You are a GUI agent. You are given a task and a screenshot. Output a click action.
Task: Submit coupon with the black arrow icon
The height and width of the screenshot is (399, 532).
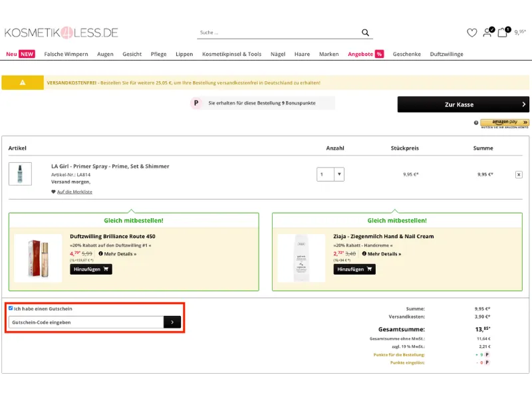[172, 322]
